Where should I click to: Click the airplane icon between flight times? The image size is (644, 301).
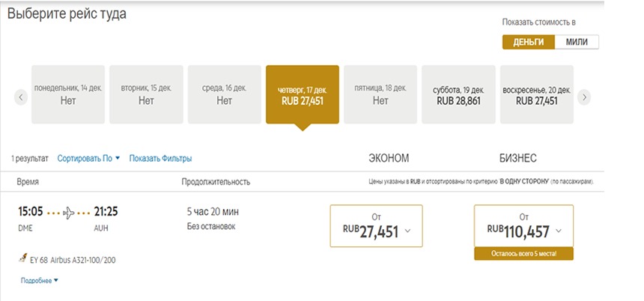click(69, 213)
